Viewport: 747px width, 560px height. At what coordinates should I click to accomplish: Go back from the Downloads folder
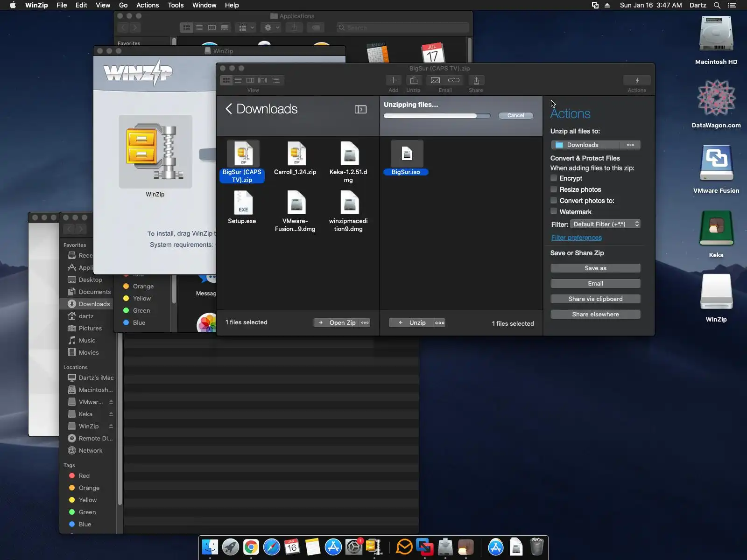(229, 109)
